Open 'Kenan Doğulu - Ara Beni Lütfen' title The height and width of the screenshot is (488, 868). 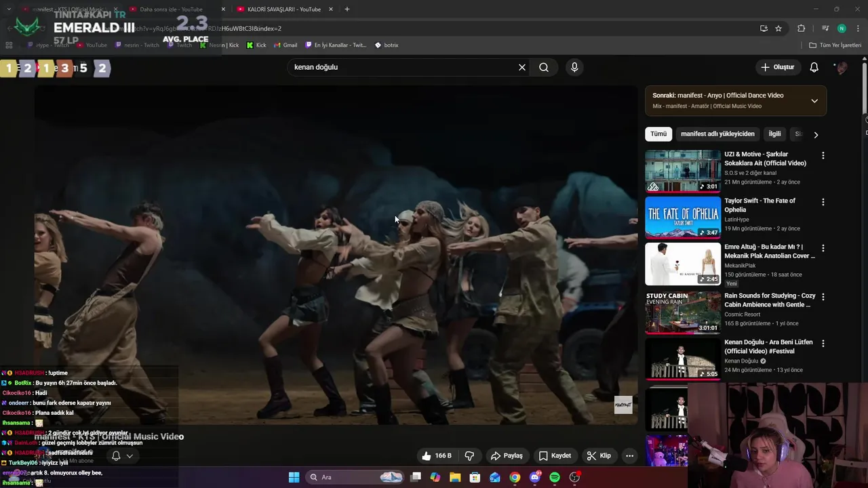point(768,346)
